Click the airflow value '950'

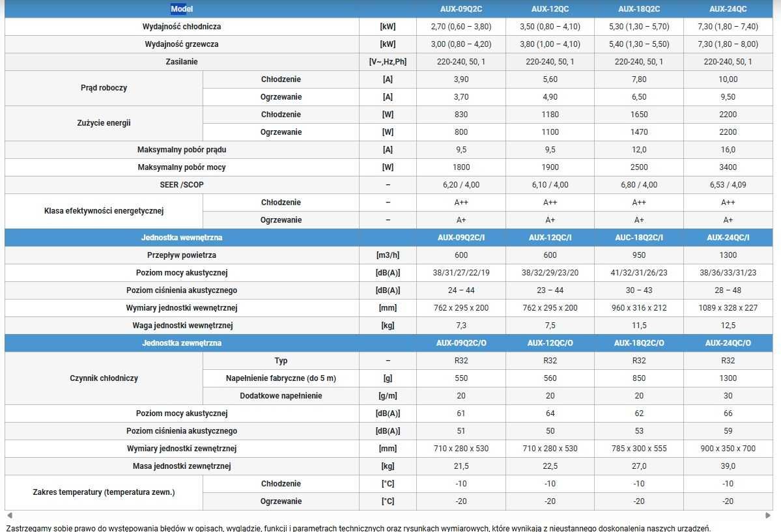[639, 255]
